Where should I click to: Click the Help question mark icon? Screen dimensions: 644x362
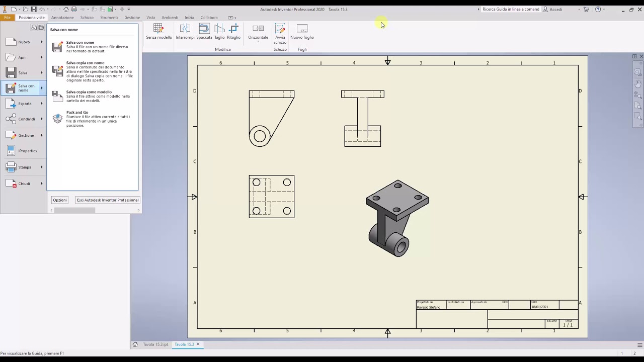(x=598, y=9)
